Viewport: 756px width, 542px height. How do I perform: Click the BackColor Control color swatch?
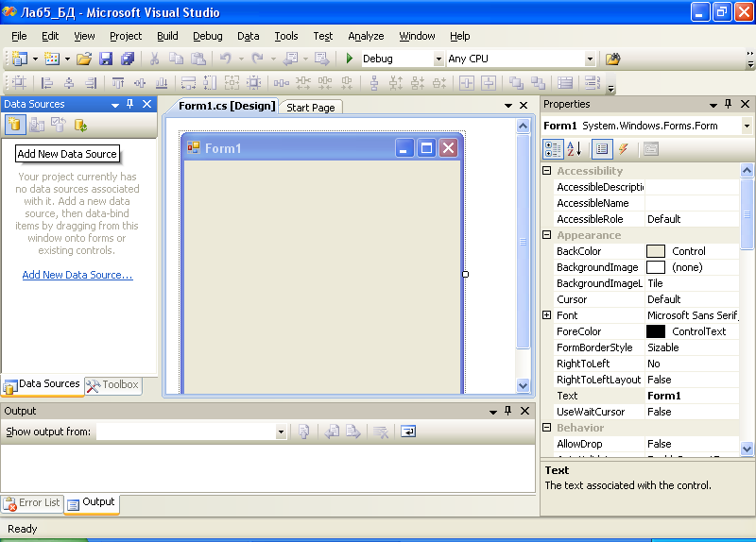[x=656, y=251]
